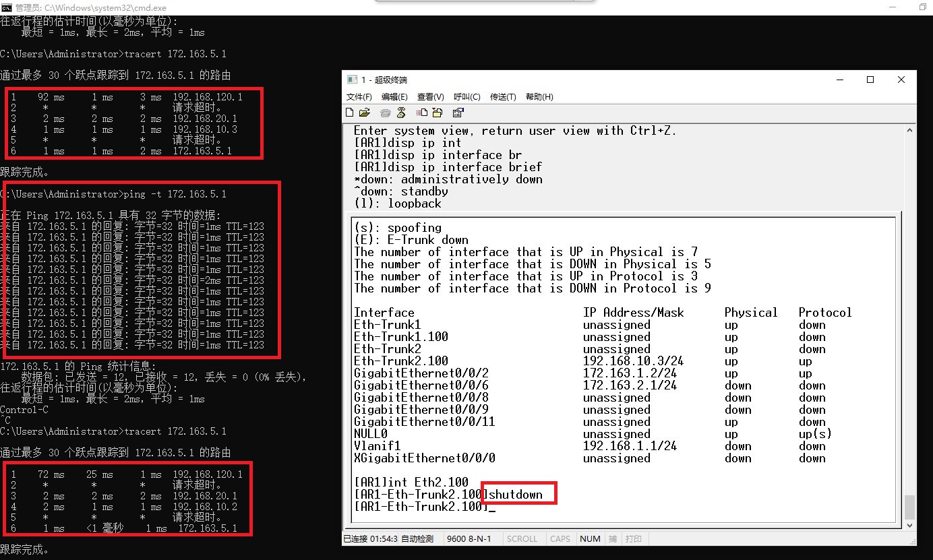Open the 呼叫(C) menu
Viewport: 933px width, 560px height.
[466, 97]
